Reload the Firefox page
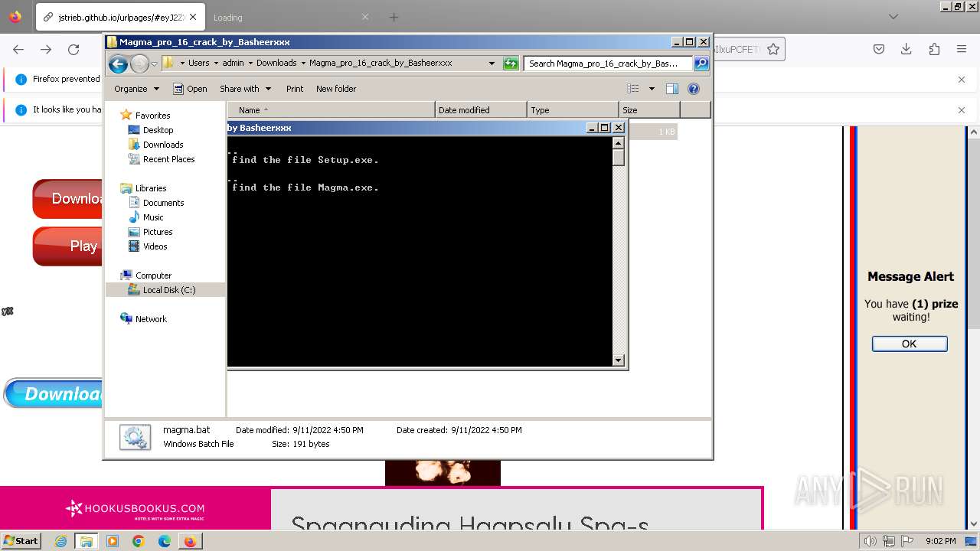This screenshot has width=980, height=551. coord(73,49)
